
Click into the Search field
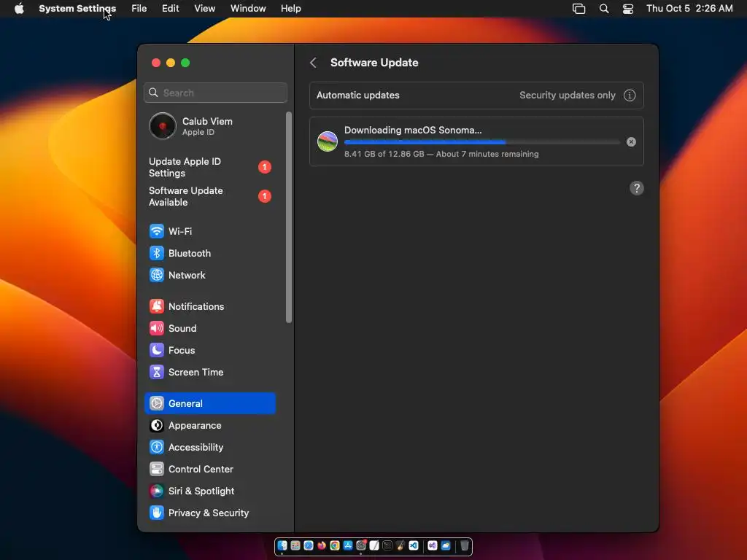pyautogui.click(x=215, y=93)
